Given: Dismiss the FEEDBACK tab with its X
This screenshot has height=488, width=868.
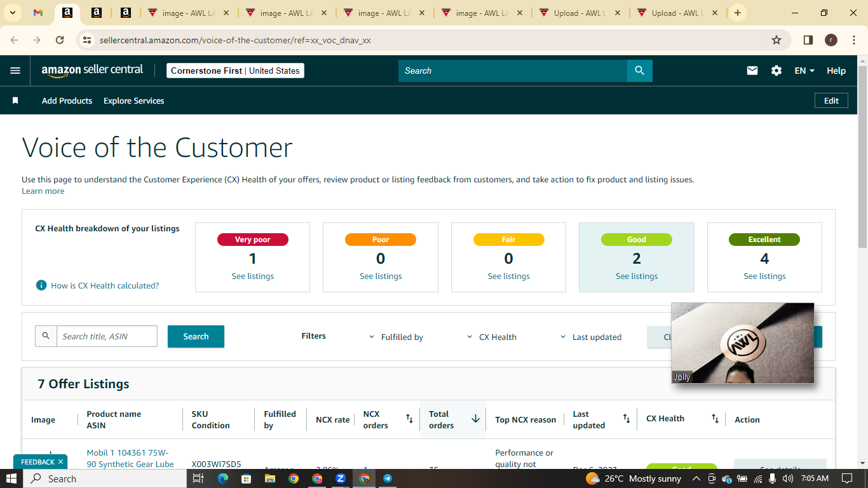Looking at the screenshot, I should [60, 462].
